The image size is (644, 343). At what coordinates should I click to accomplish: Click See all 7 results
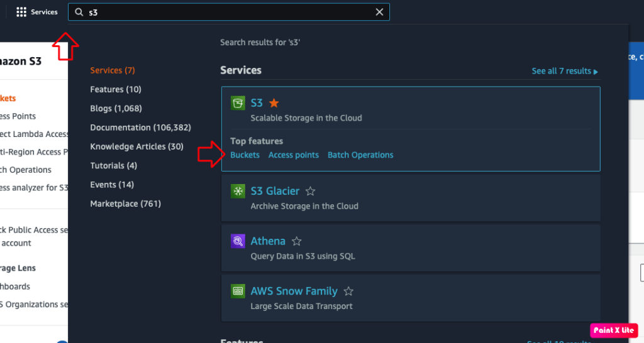coord(565,71)
